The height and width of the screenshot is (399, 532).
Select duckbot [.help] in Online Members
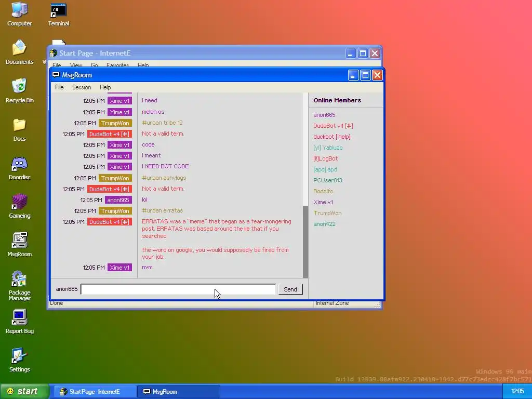point(332,137)
